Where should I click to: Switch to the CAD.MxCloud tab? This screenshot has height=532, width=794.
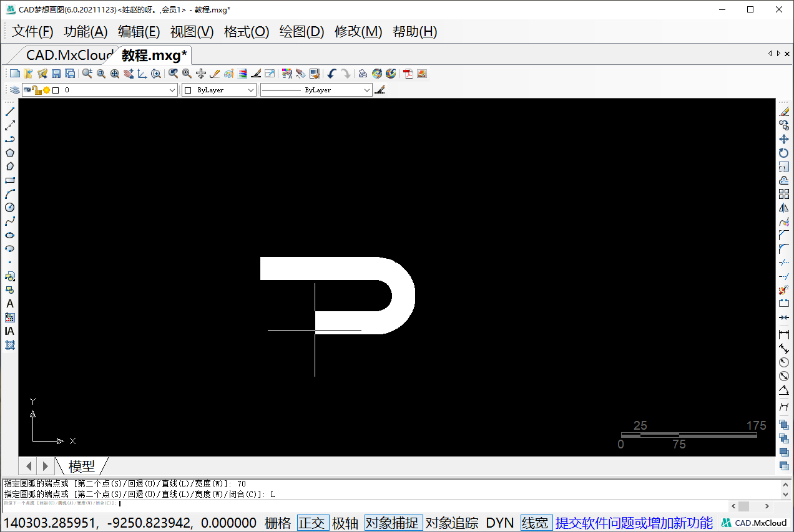[x=69, y=55]
